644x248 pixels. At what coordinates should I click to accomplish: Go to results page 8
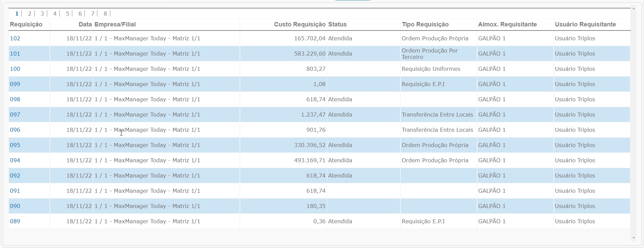(x=105, y=14)
